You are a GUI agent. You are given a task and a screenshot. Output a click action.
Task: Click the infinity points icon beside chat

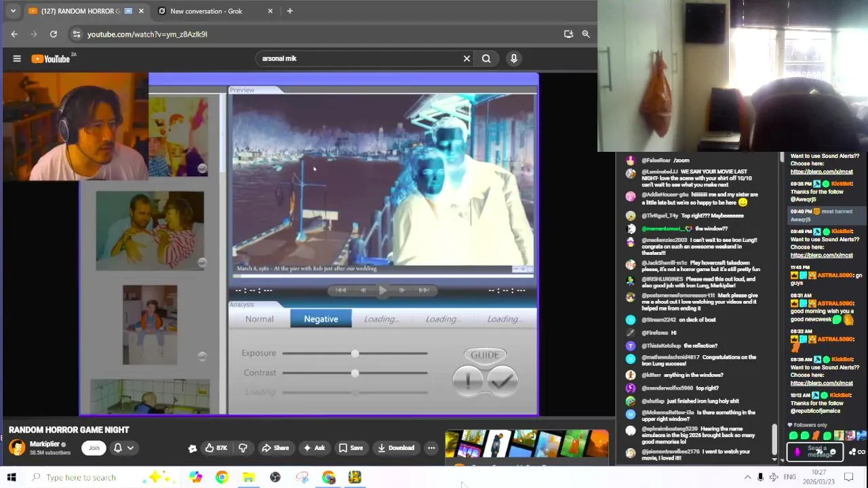pos(861,452)
